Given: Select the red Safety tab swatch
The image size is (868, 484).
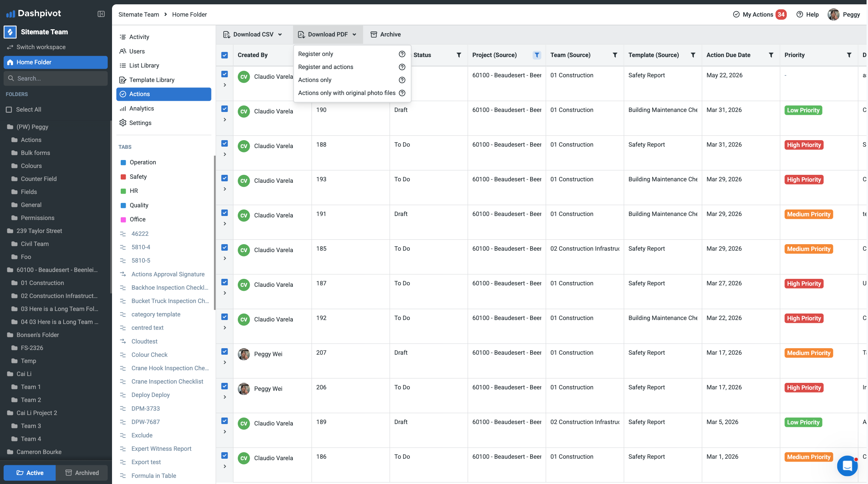Looking at the screenshot, I should (123, 177).
